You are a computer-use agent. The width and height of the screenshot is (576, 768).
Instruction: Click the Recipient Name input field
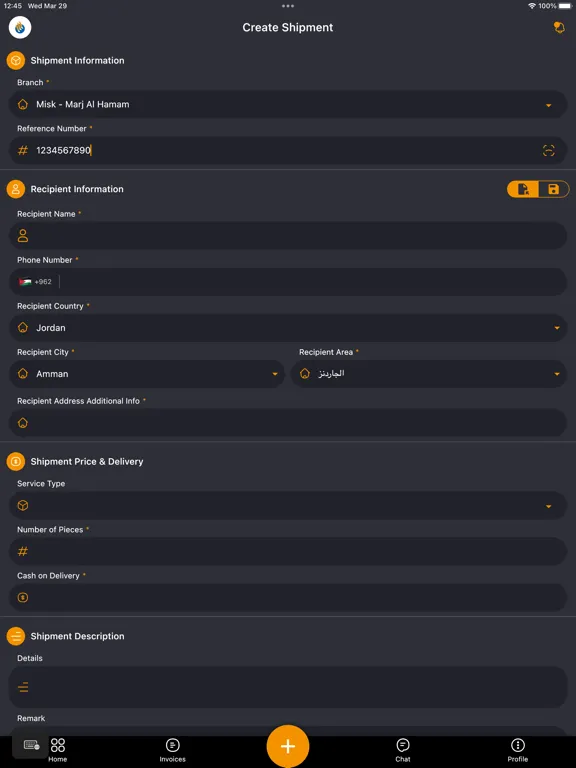[288, 236]
